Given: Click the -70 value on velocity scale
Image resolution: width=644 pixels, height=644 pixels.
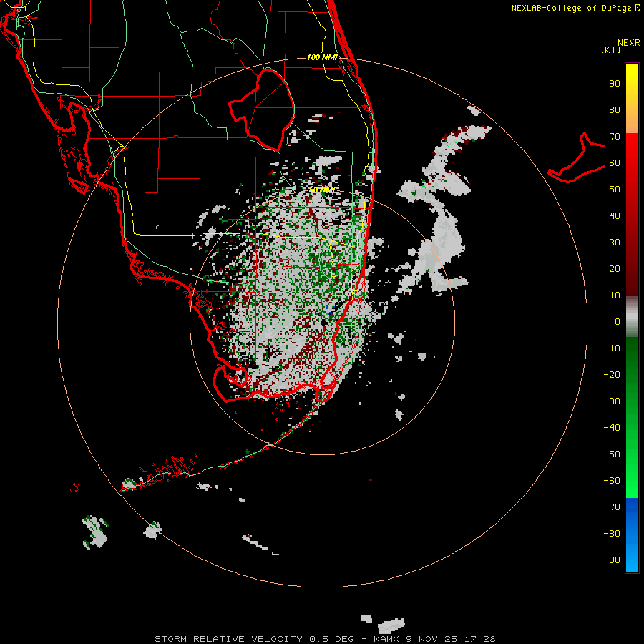Looking at the screenshot, I should (612, 507).
